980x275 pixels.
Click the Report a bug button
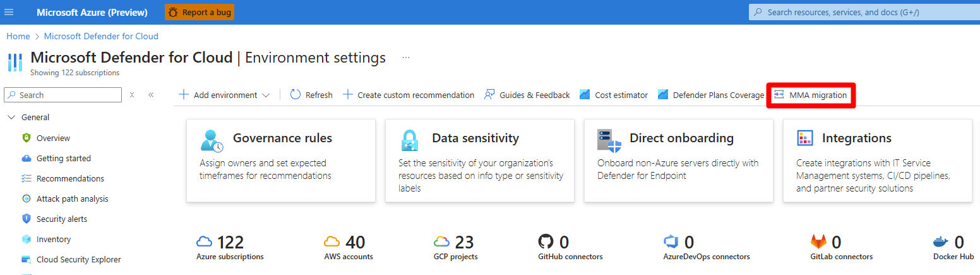[200, 12]
